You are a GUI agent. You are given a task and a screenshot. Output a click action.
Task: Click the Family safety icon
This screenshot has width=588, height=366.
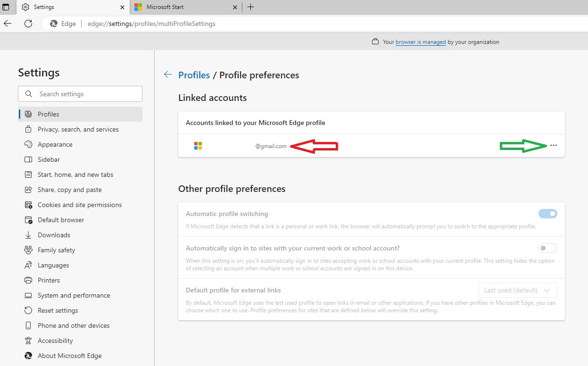click(28, 250)
